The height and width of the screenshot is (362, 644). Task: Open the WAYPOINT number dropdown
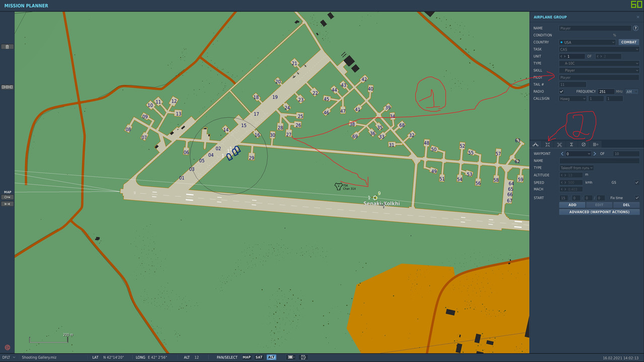578,154
